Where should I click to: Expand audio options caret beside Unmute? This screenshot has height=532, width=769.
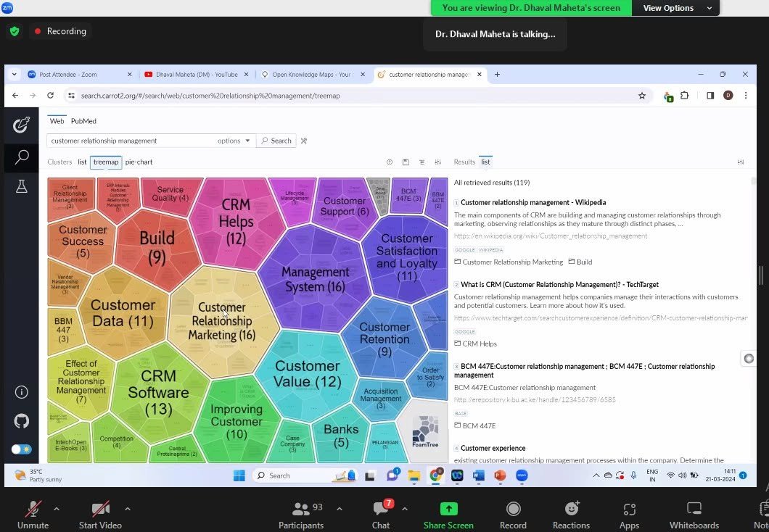pyautogui.click(x=57, y=509)
